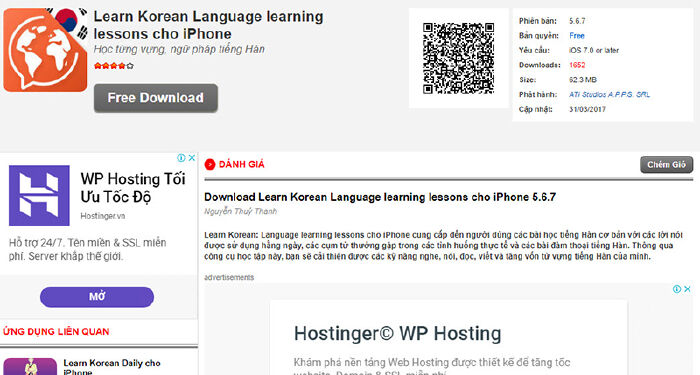
Task: Open the Learn Korean Daily cho iPhone link
Action: point(112,367)
